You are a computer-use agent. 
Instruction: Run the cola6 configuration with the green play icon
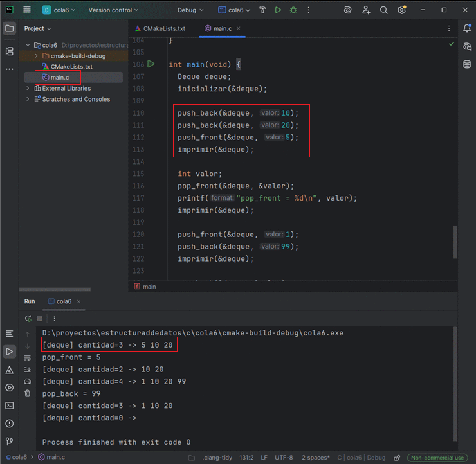pyautogui.click(x=278, y=10)
